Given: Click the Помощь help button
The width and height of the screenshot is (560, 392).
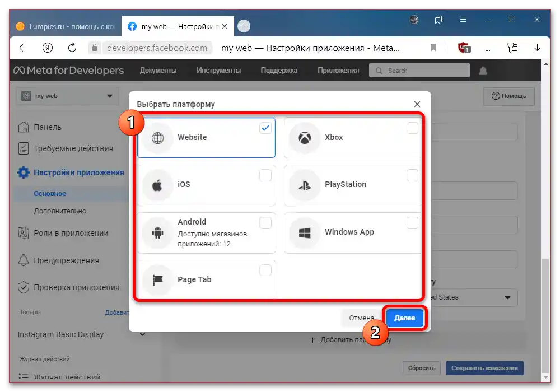Looking at the screenshot, I should point(509,96).
